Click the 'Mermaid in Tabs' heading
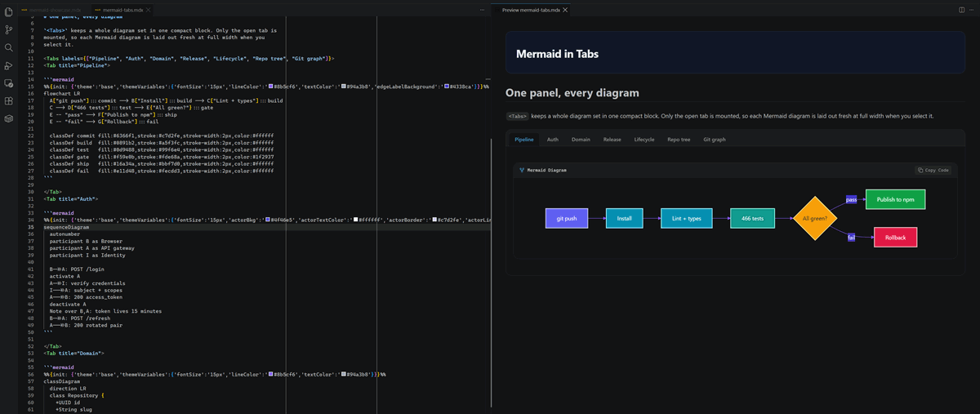 coord(557,54)
